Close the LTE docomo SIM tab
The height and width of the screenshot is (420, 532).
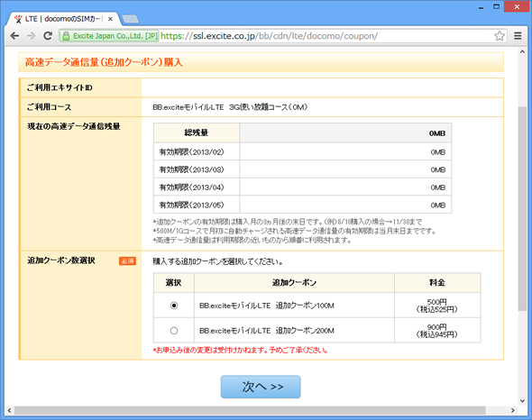pos(110,19)
